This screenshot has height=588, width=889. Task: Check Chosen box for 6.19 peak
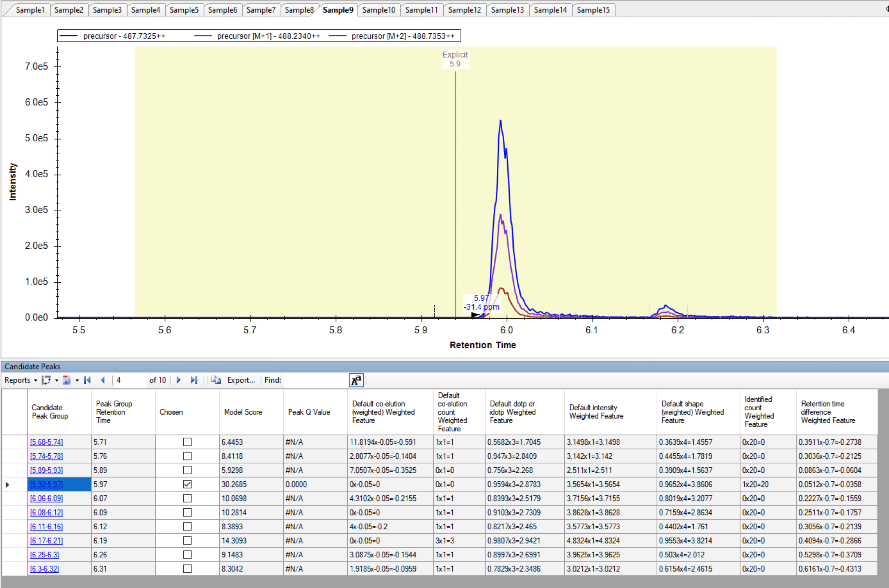click(187, 541)
